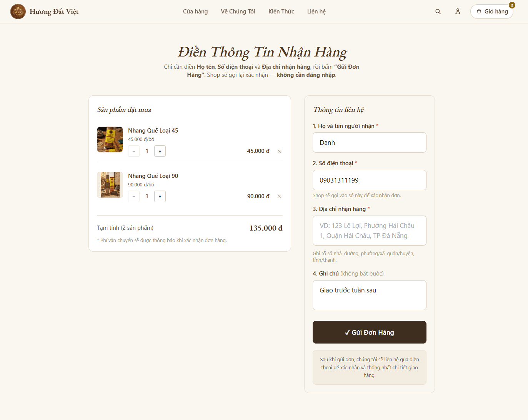Remove Nhang Quế Loại 90 from order
This screenshot has height=420, width=528.
[x=280, y=196]
